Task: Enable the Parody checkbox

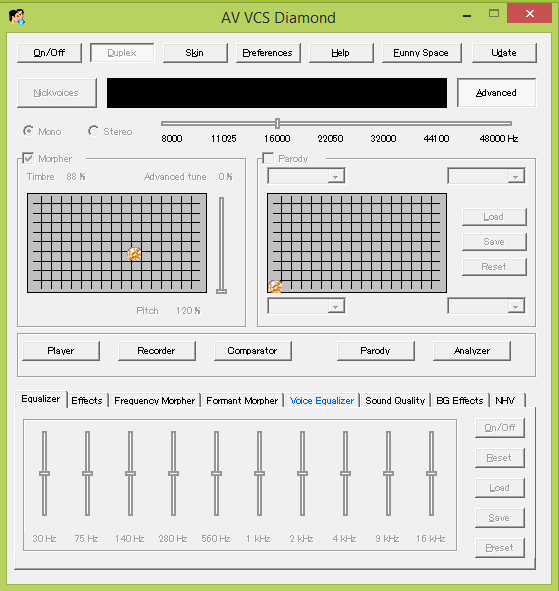Action: [x=268, y=158]
